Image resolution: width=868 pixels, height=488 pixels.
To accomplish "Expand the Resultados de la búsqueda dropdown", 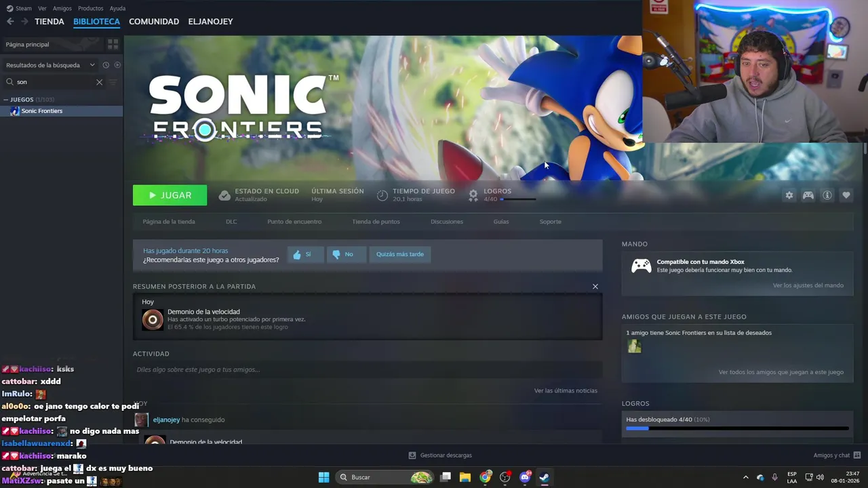I will point(50,65).
